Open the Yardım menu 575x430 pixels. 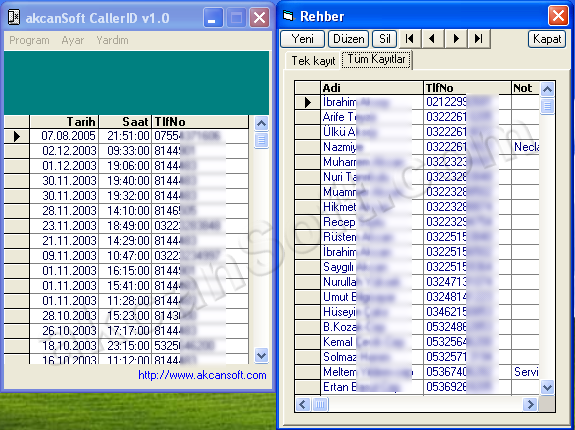coord(112,40)
